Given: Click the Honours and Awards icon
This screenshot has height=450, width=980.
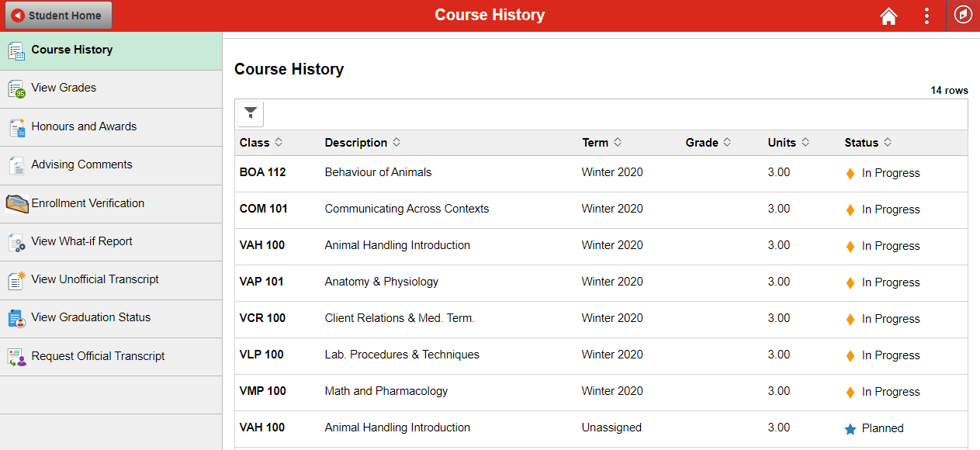Looking at the screenshot, I should [16, 127].
